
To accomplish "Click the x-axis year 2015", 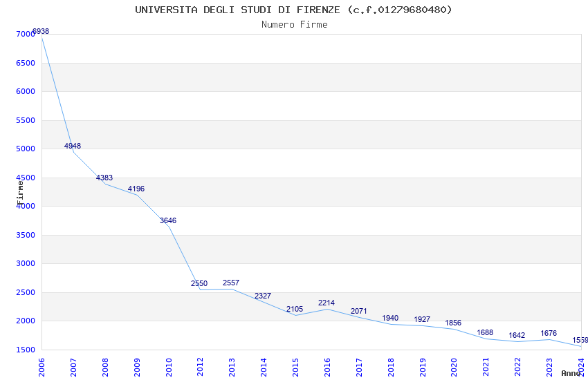I will [295, 368].
